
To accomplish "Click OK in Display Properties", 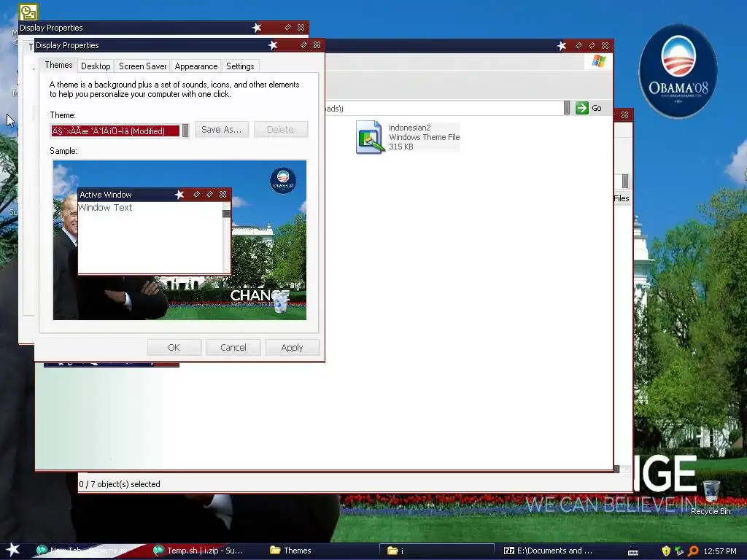I will tap(174, 348).
